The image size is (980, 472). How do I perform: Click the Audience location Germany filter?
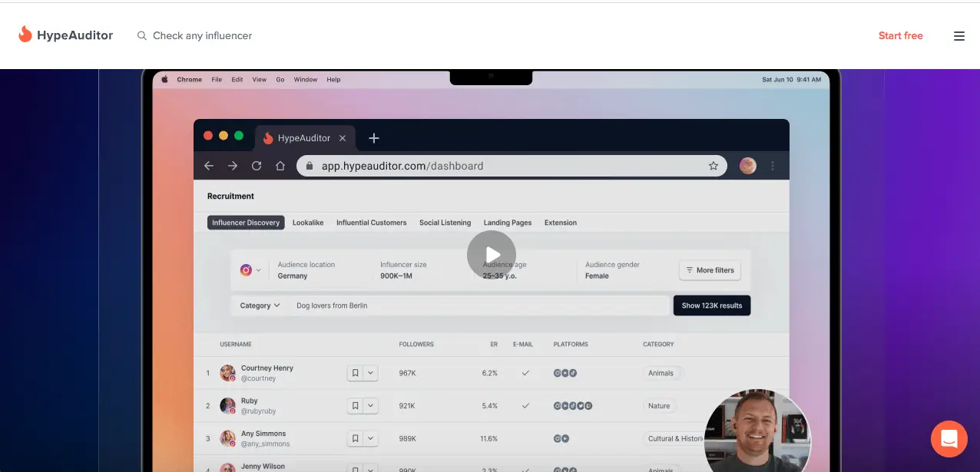(x=306, y=270)
